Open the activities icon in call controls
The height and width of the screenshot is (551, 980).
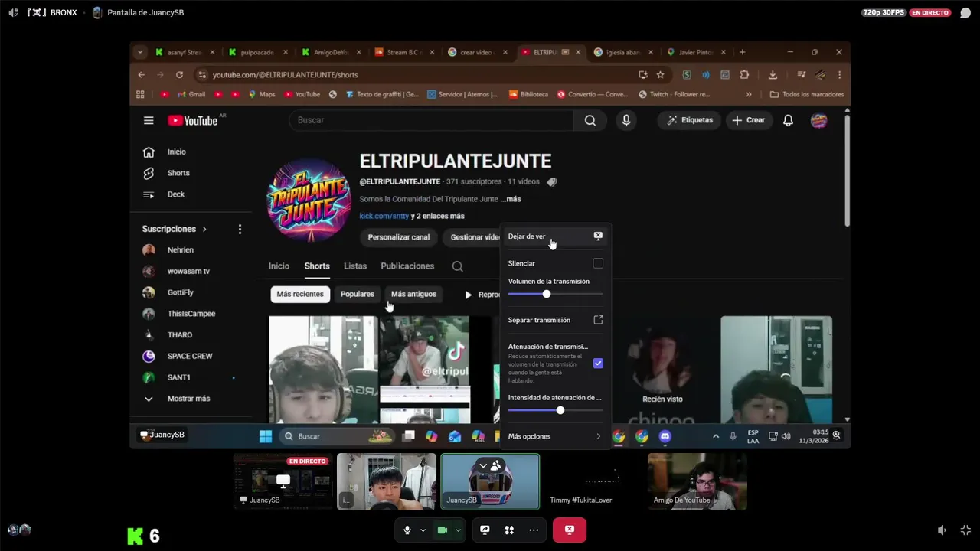click(x=509, y=530)
